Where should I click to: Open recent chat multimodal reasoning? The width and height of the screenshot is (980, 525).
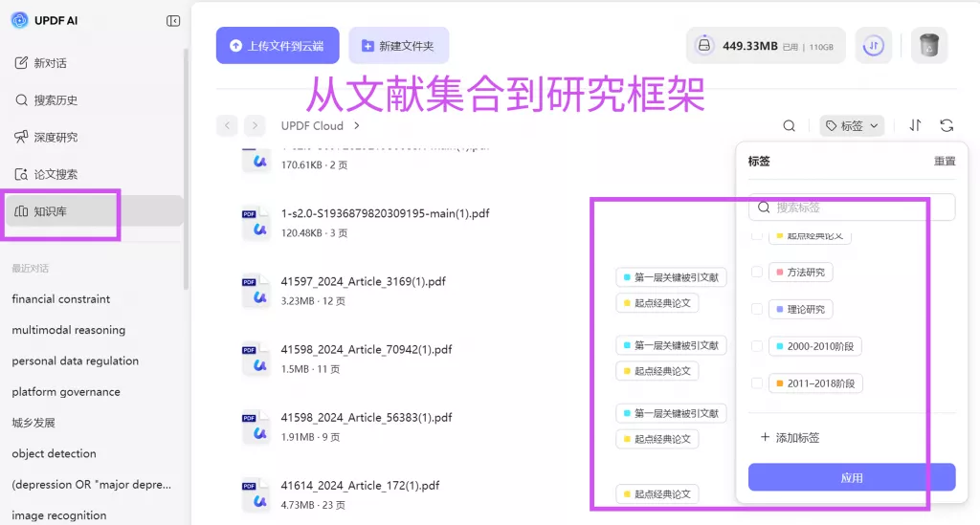click(68, 330)
